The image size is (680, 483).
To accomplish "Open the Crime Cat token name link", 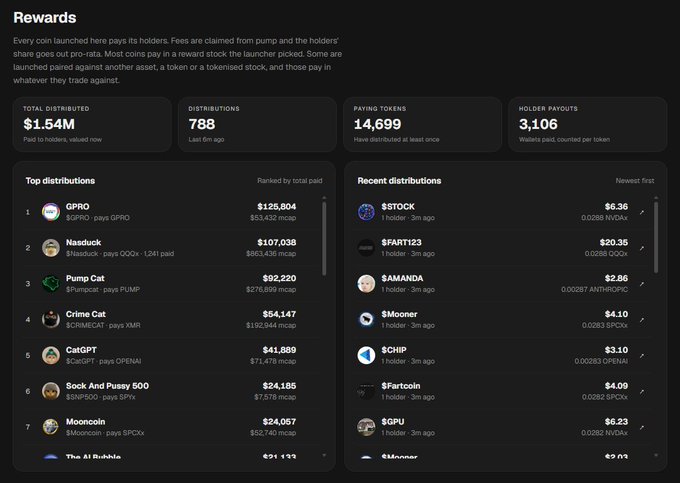I will click(85, 314).
